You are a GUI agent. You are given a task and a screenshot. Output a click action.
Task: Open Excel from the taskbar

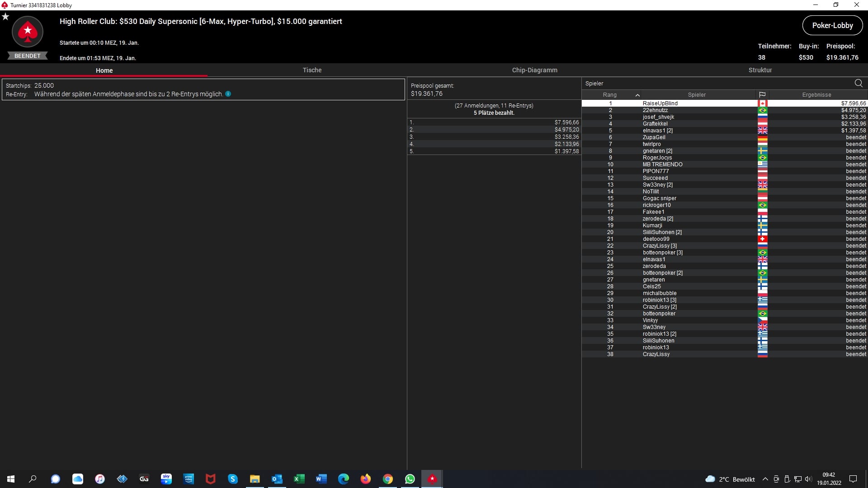tap(299, 479)
